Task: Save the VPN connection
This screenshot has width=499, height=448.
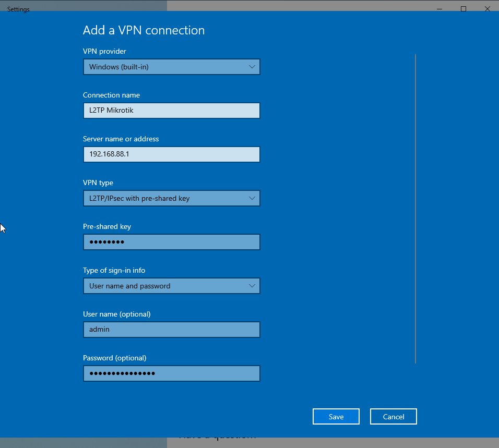Action: pos(336,417)
